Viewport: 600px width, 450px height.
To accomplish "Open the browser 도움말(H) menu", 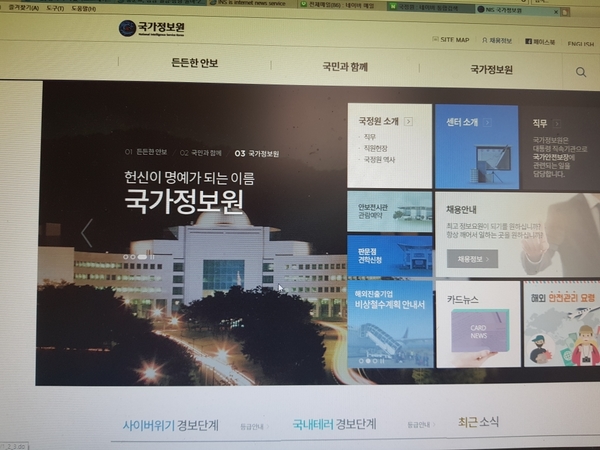I will pyautogui.click(x=84, y=8).
